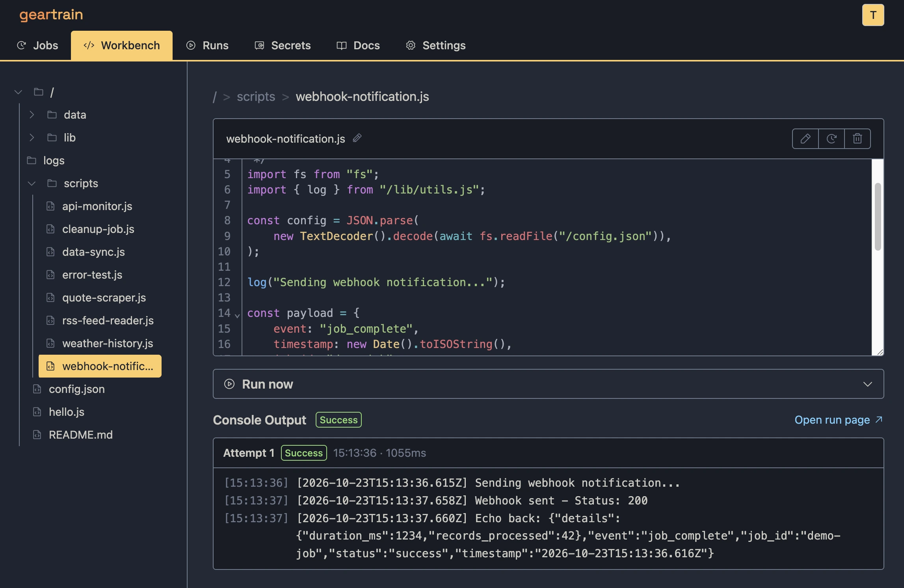Image resolution: width=904 pixels, height=588 pixels.
Task: Click the editor resize handle corner
Action: (x=880, y=352)
